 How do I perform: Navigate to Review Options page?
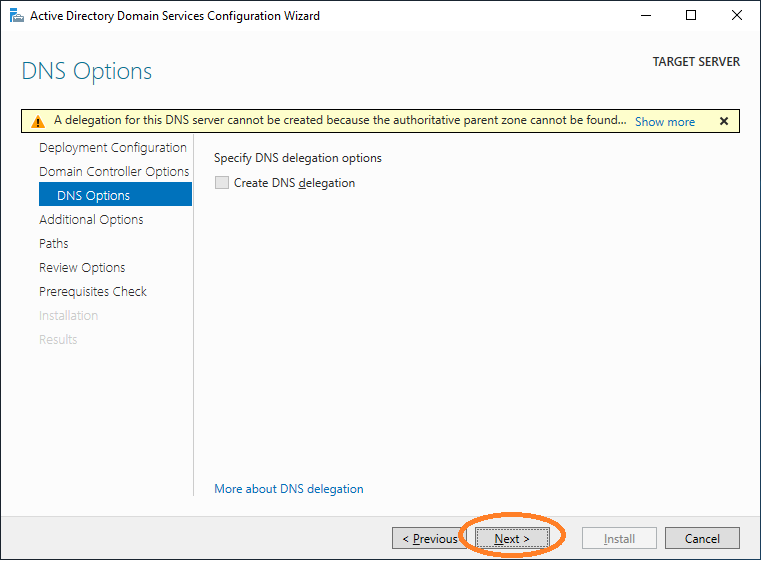pos(82,268)
